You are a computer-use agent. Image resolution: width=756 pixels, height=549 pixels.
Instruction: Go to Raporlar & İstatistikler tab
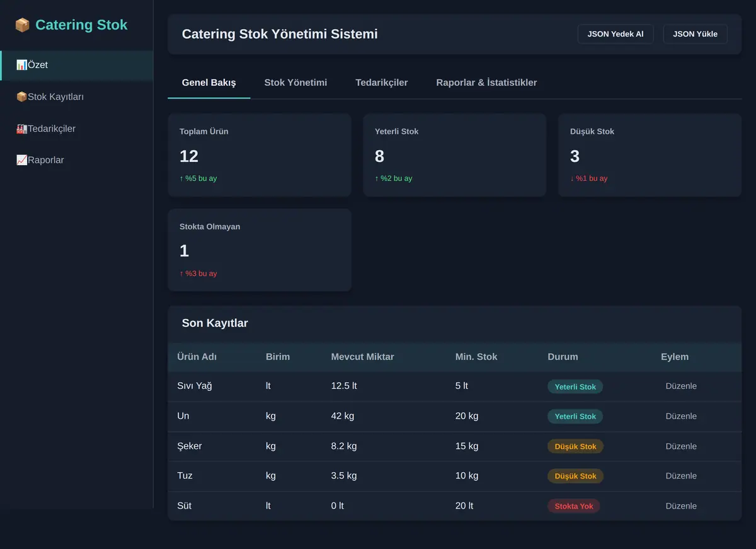(486, 83)
